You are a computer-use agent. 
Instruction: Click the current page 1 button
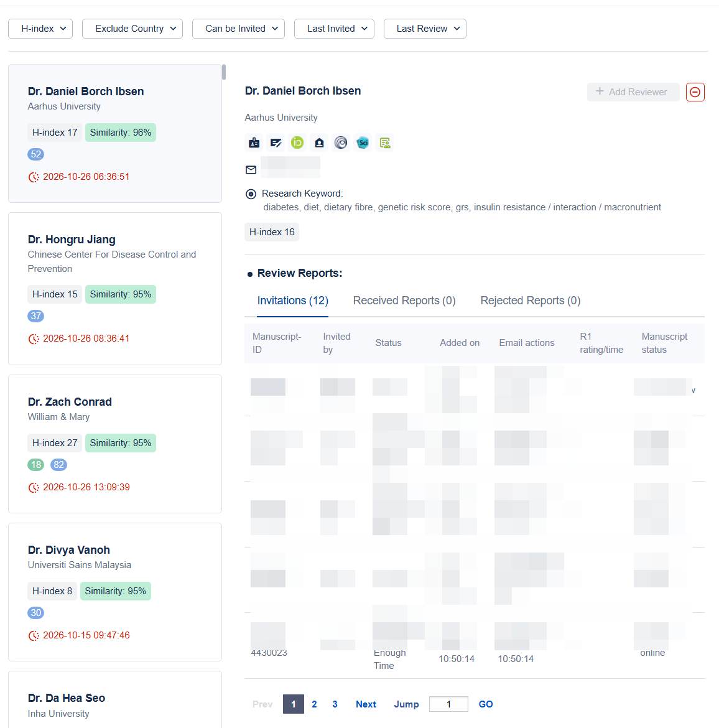(x=294, y=704)
